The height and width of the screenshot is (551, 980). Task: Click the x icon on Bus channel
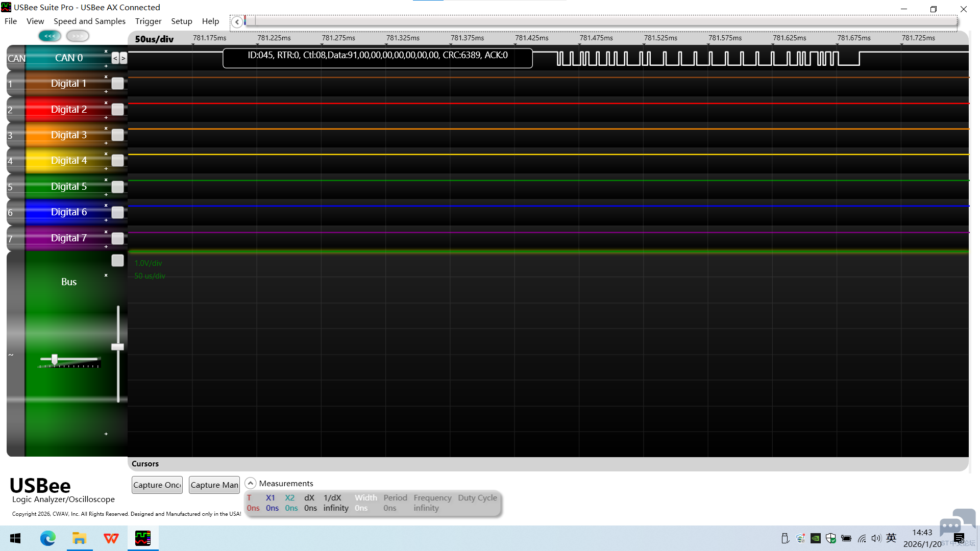tap(106, 275)
